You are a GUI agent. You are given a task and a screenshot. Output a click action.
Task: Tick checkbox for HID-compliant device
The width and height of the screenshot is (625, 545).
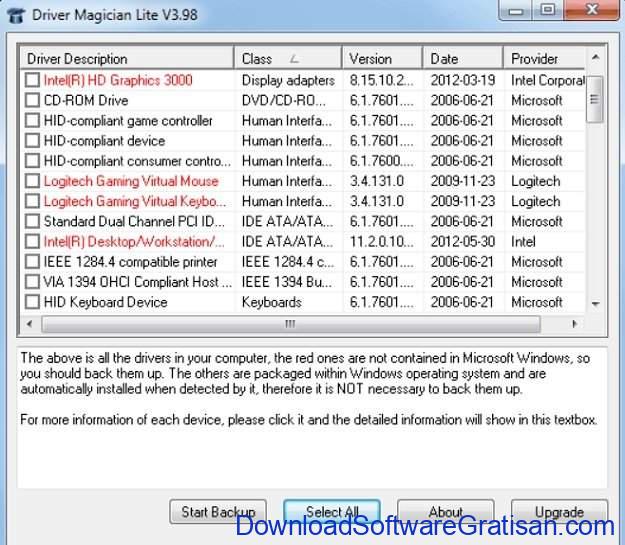coord(32,141)
